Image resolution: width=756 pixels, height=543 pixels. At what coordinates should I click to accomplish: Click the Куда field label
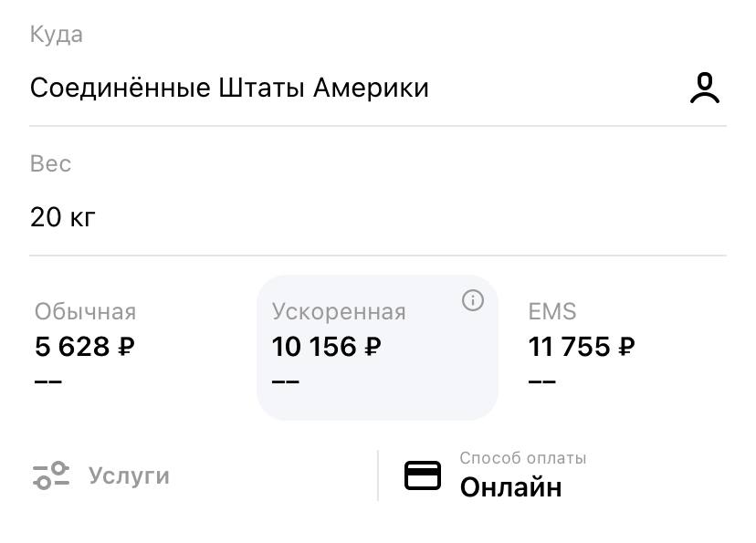[x=57, y=35]
